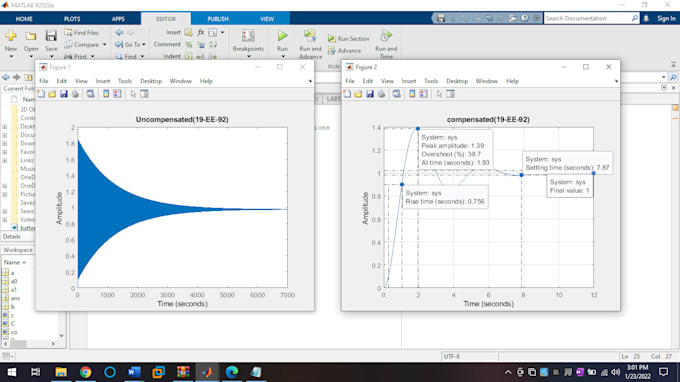
Task: Open the Breakpoints dropdown arrow
Action: (248, 56)
